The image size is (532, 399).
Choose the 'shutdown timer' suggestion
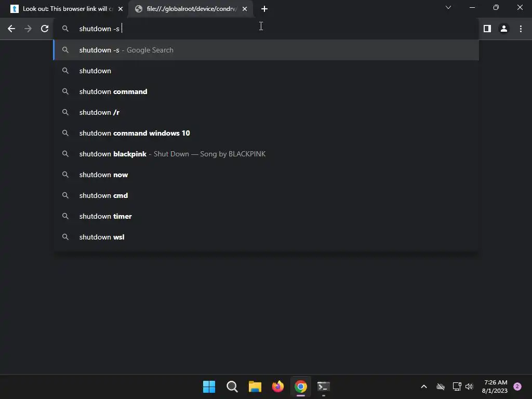pos(266,216)
